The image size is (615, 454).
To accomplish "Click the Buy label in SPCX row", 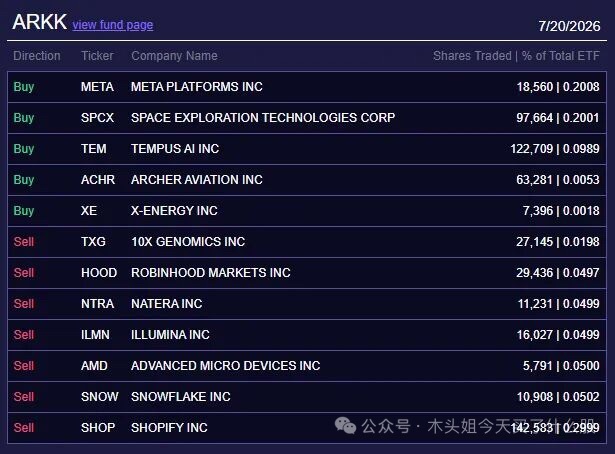I will pos(24,118).
